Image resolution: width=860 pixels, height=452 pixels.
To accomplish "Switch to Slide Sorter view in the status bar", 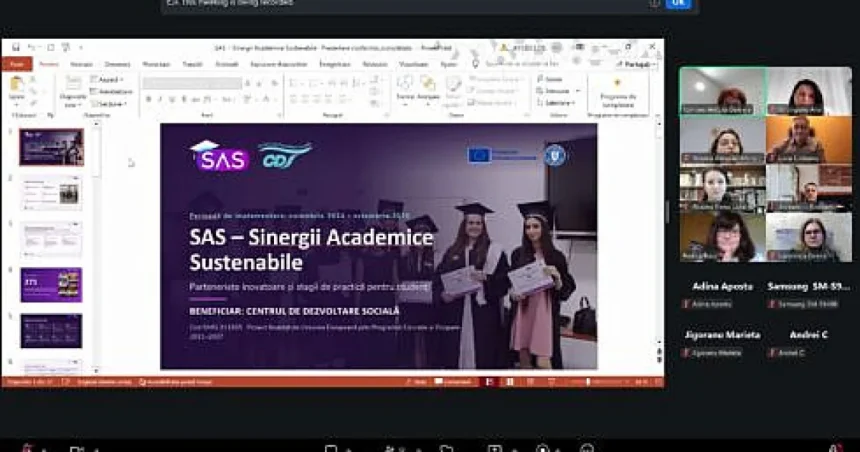I will tap(510, 382).
